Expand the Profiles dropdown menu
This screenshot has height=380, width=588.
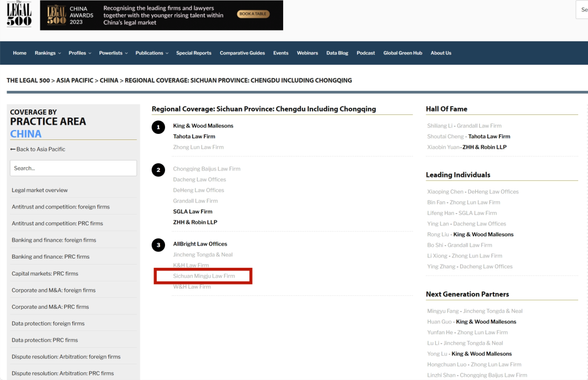click(80, 53)
